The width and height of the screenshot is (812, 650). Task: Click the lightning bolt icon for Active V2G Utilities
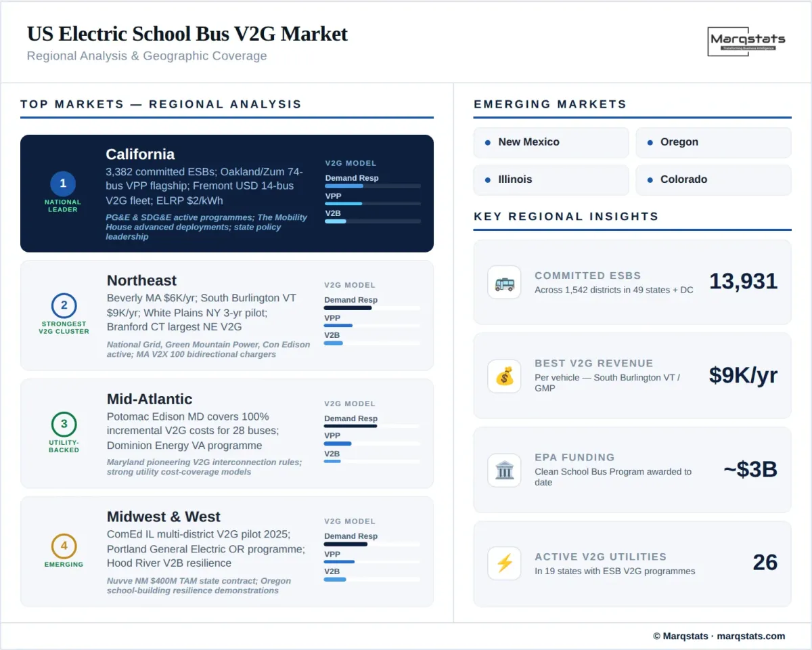click(x=504, y=563)
